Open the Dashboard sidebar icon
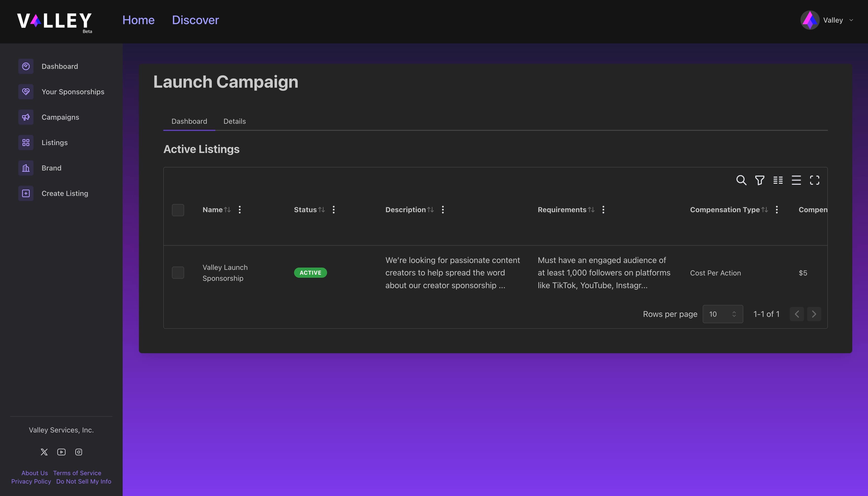 click(x=26, y=66)
